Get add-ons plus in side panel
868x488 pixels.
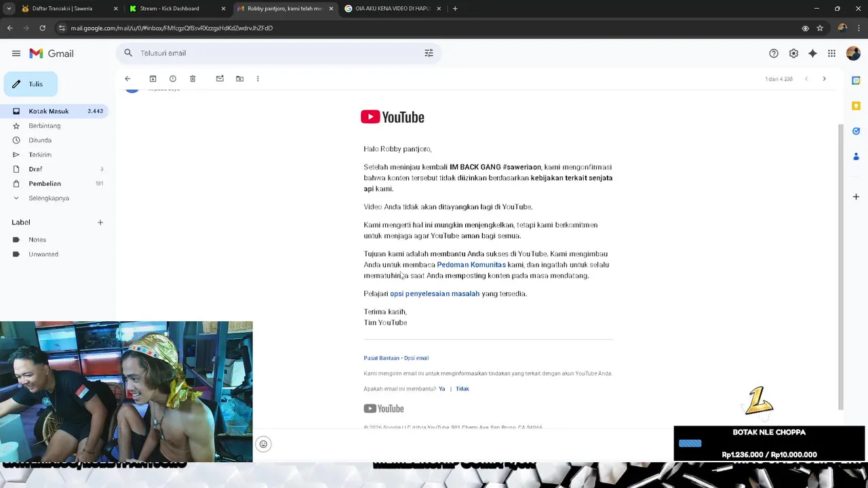pos(856,197)
